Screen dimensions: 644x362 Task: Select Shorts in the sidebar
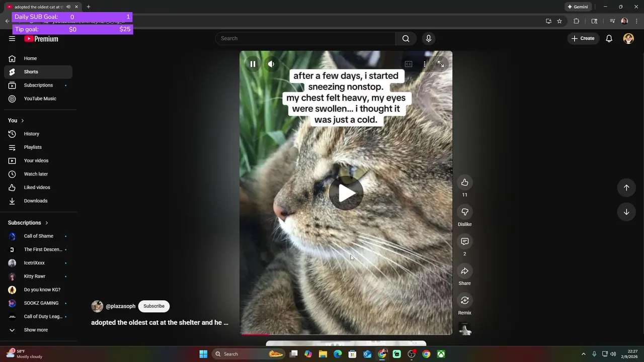[x=38, y=72]
